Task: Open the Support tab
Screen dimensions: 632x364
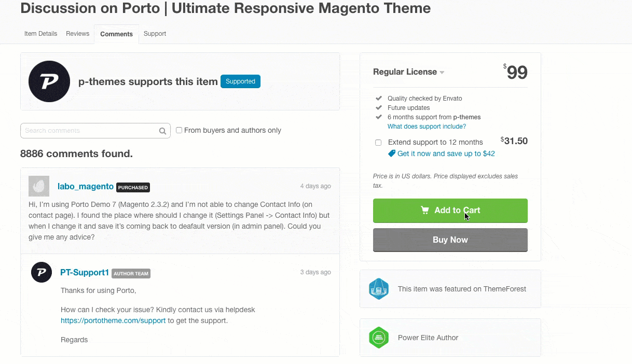Action: point(155,34)
